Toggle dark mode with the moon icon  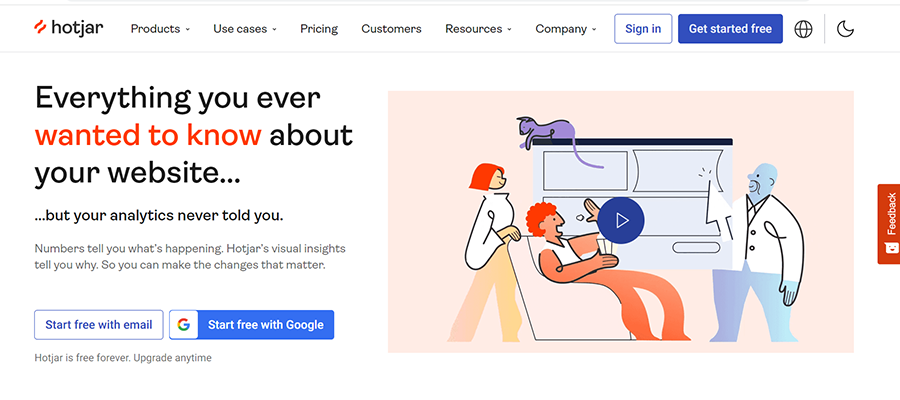tap(845, 29)
